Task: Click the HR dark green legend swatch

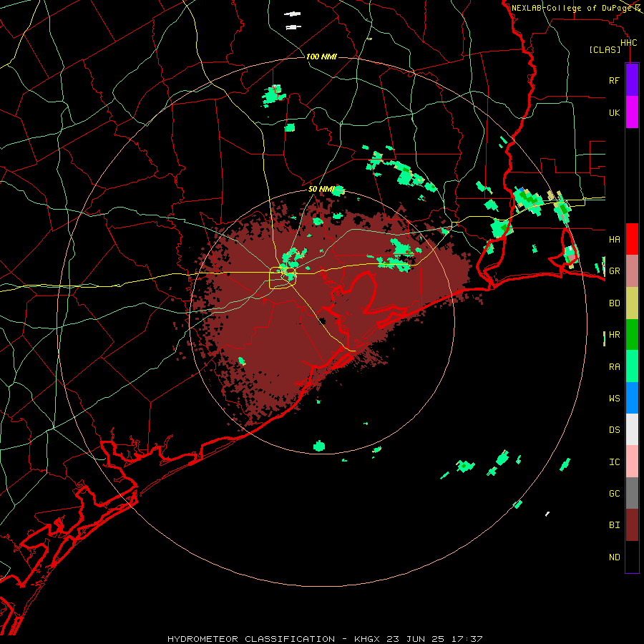Action: tap(632, 335)
